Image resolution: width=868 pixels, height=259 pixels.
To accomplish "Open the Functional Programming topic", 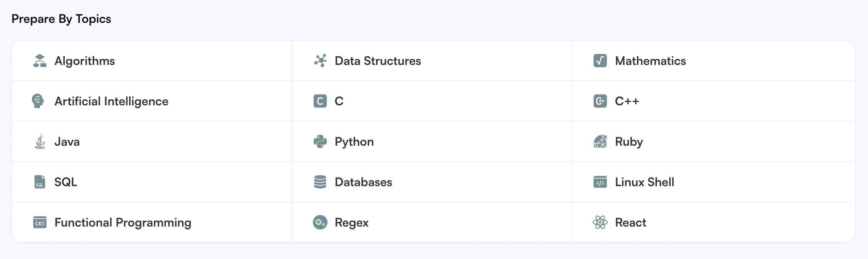I will pyautogui.click(x=152, y=222).
